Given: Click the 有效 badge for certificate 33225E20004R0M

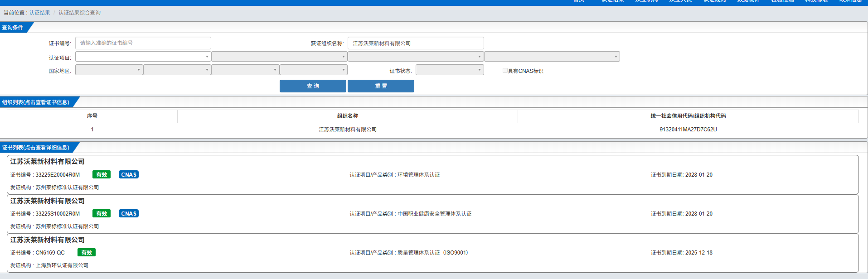Looking at the screenshot, I should click(x=102, y=175).
